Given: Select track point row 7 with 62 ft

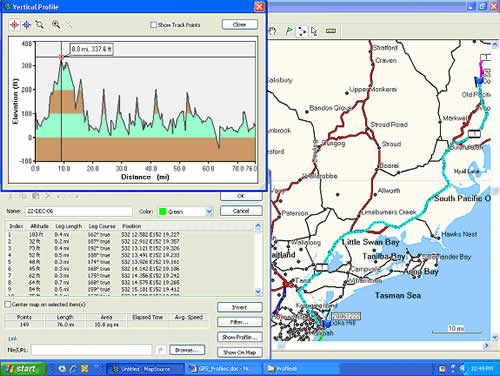Looking at the screenshot, I should (130, 276).
